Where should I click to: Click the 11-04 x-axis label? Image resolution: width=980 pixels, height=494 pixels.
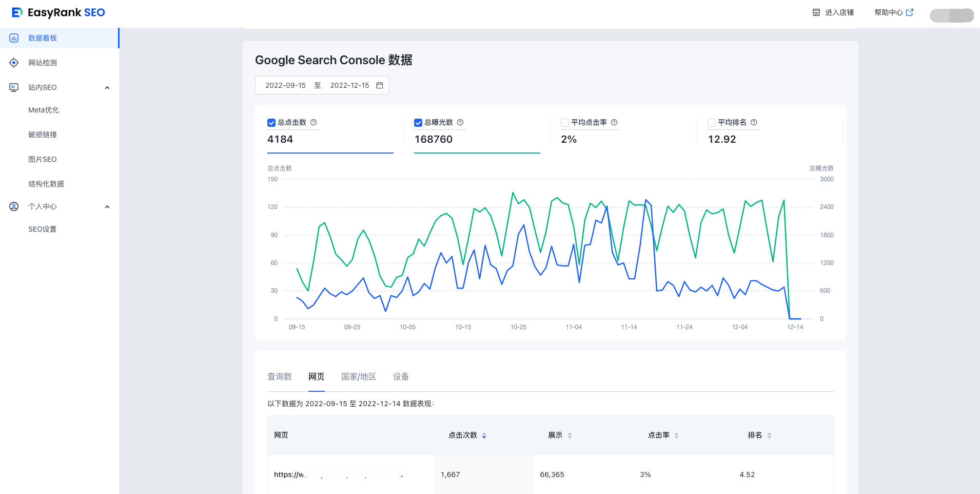574,327
